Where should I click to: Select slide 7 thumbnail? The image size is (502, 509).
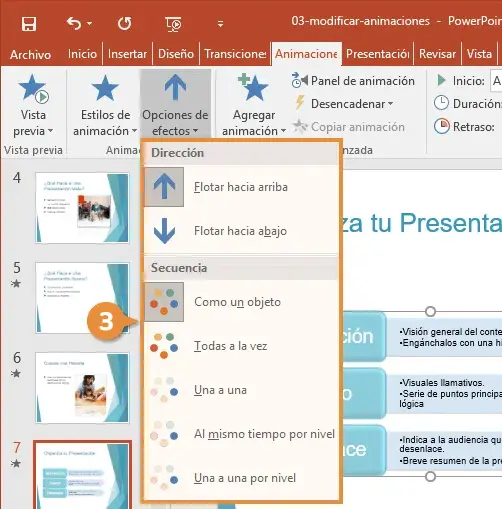(x=82, y=475)
